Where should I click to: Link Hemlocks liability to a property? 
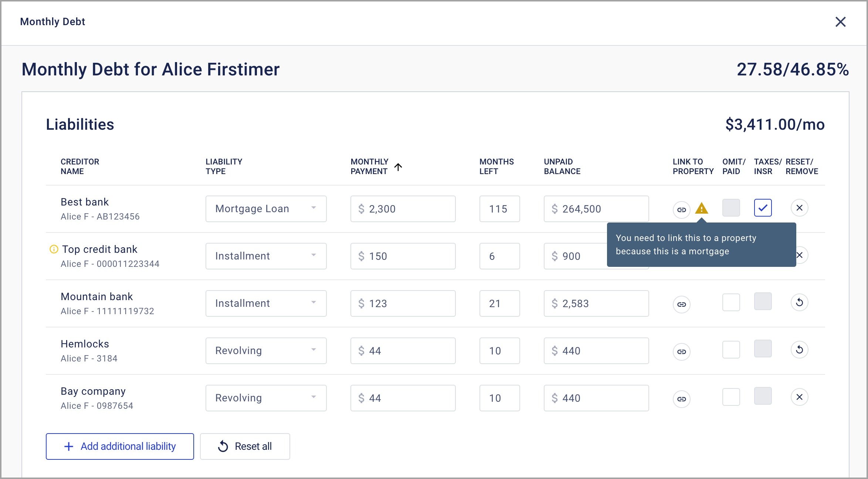681,351
